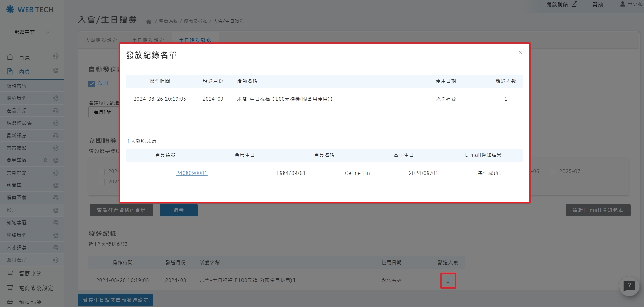Click member person icon beside 會員專區

45,161
